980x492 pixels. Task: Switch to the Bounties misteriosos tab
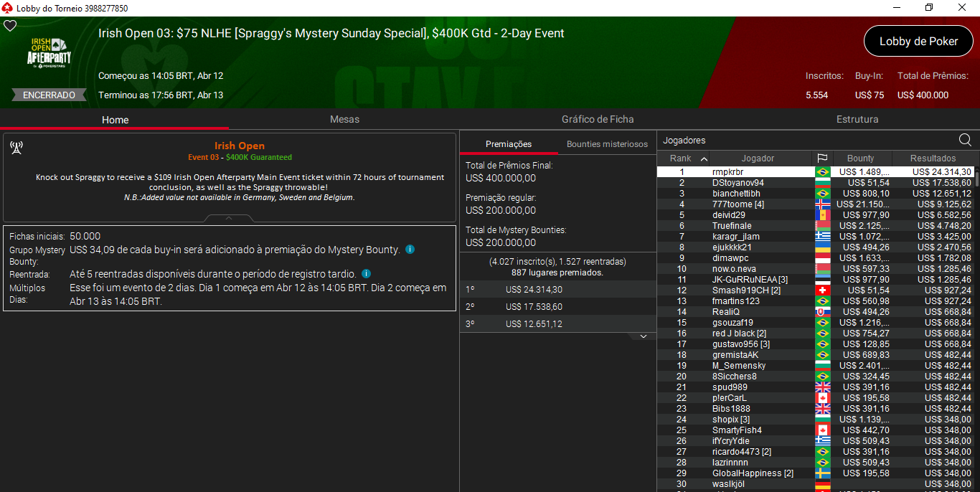pos(607,143)
